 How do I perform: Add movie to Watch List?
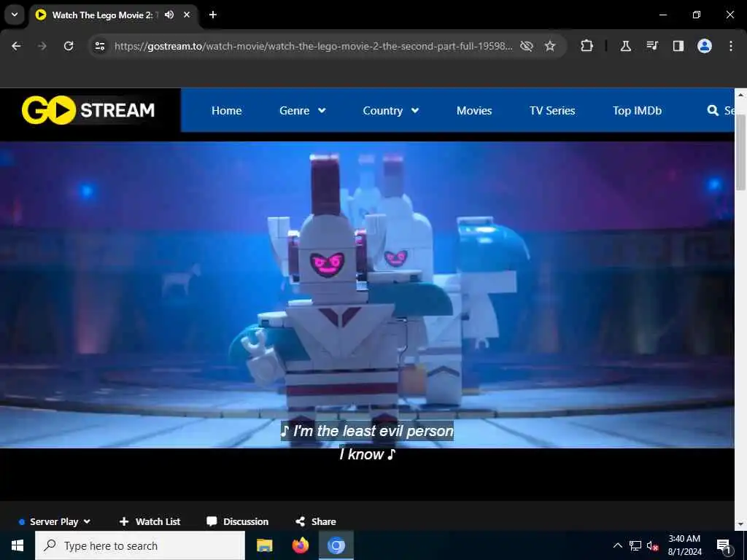150,521
